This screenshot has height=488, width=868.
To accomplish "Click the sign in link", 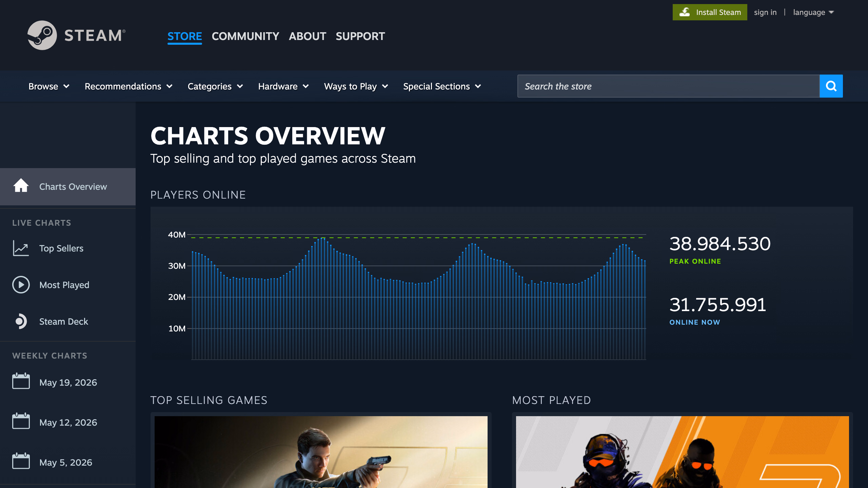I will 765,13.
